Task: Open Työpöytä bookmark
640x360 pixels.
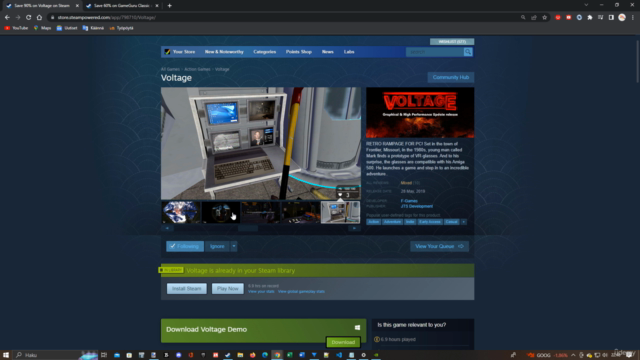Action: pos(121,28)
